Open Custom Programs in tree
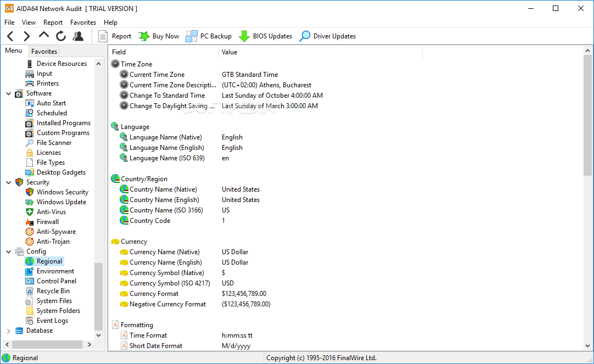Screen dimensions: 594x364 pyautogui.click(x=58, y=132)
